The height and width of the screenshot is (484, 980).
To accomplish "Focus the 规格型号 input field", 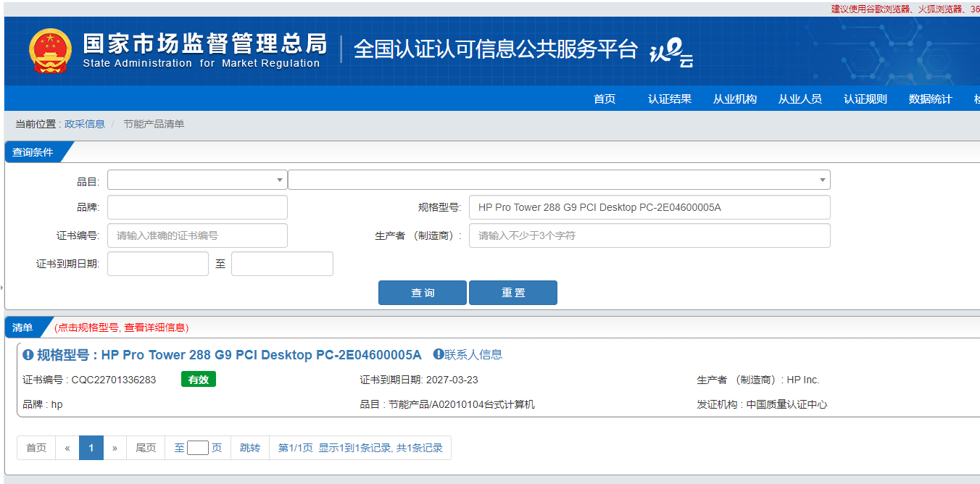I will [649, 207].
